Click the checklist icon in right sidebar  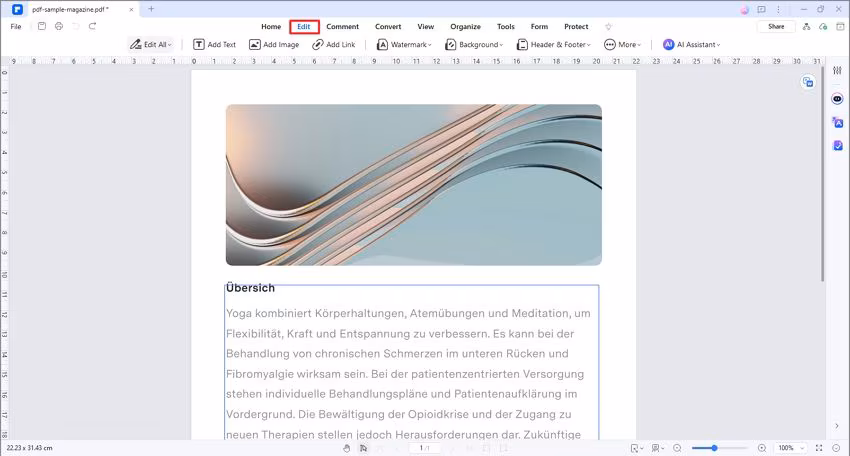(x=838, y=145)
